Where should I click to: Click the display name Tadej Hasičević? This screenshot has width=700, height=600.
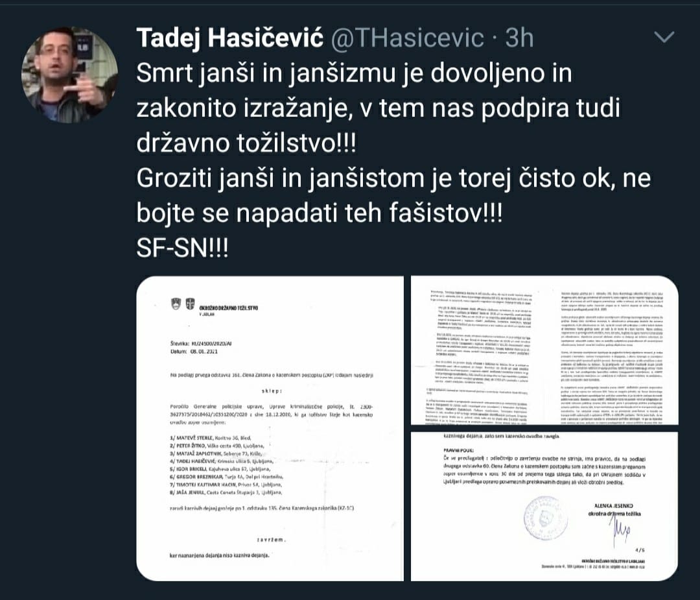[230, 38]
